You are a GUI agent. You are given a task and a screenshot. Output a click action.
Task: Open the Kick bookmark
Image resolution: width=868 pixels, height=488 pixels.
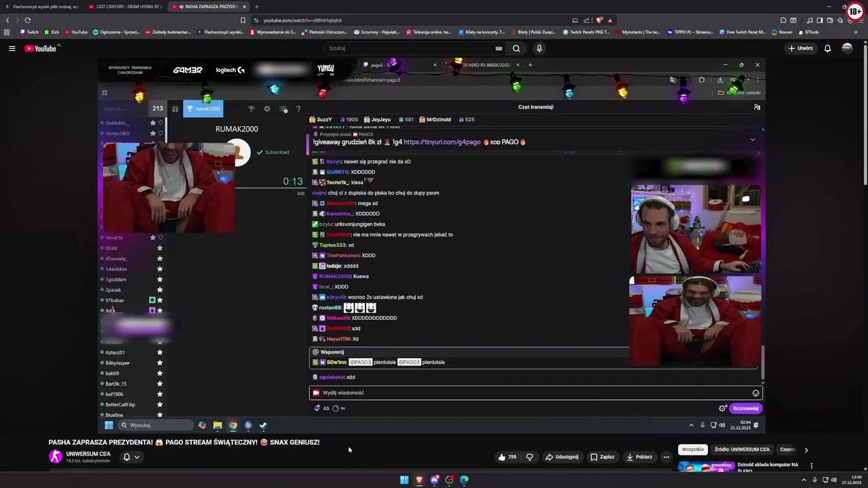52,32
